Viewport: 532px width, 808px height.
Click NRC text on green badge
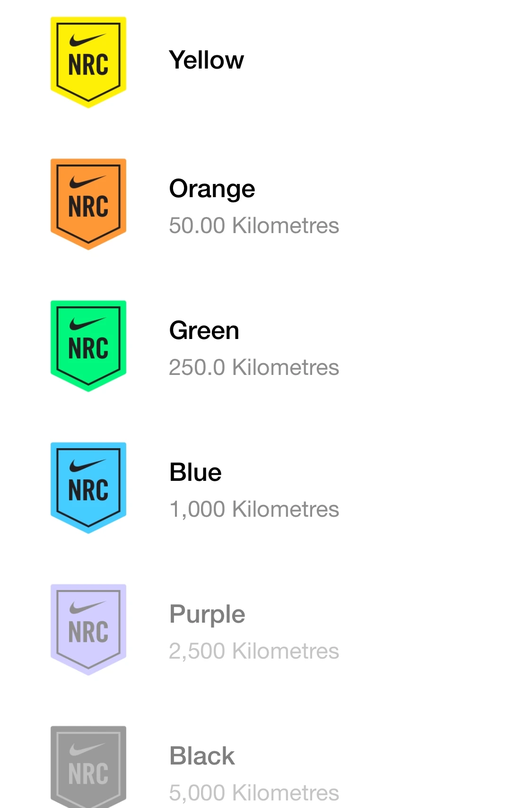pyautogui.click(x=88, y=348)
